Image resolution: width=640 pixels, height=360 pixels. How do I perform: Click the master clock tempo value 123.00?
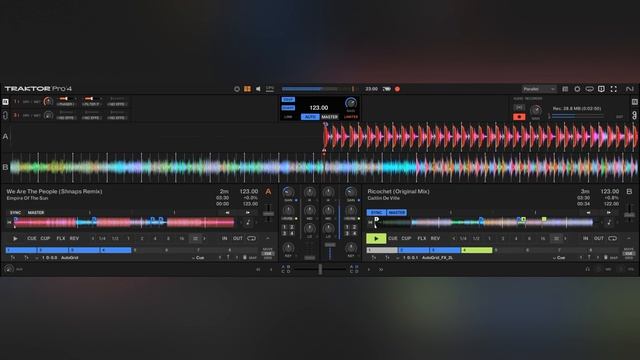[318, 108]
